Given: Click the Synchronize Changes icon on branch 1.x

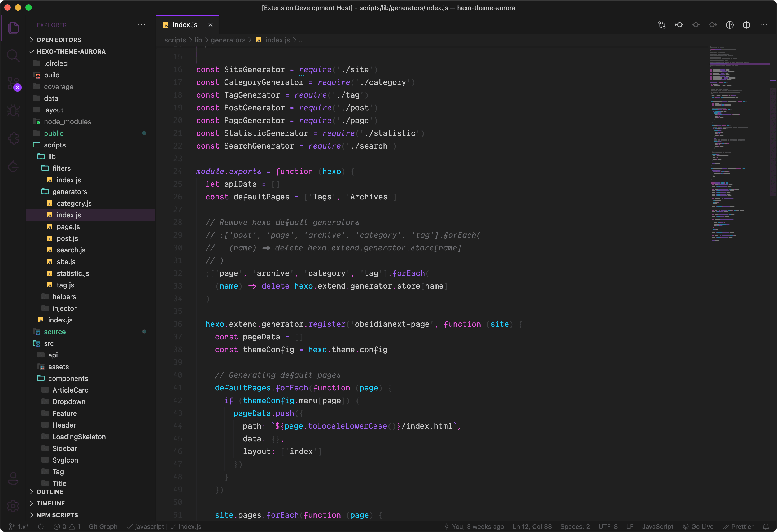Looking at the screenshot, I should point(41,526).
